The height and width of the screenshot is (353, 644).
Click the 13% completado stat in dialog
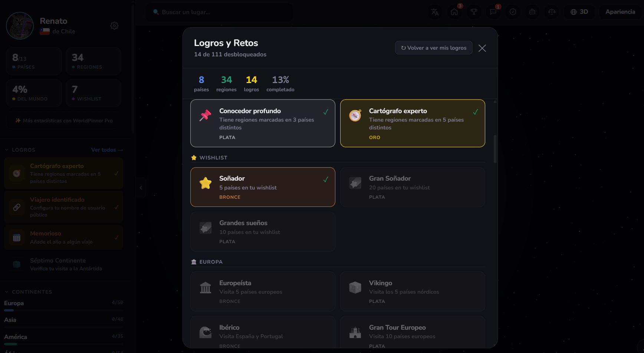click(280, 84)
